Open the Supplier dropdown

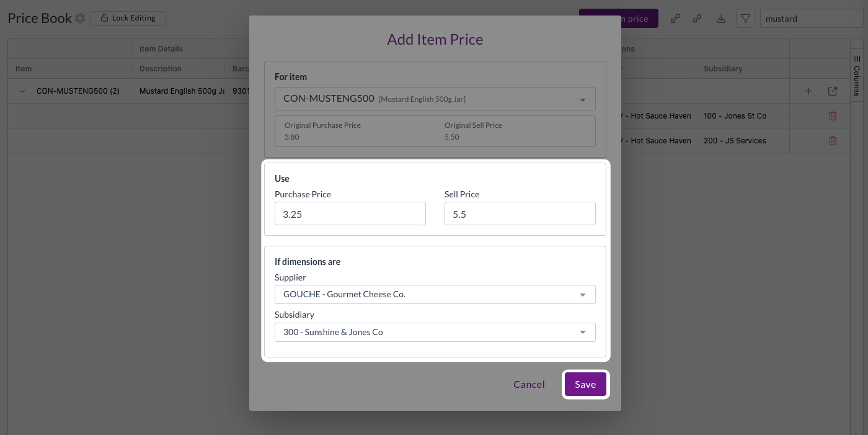[435, 294]
